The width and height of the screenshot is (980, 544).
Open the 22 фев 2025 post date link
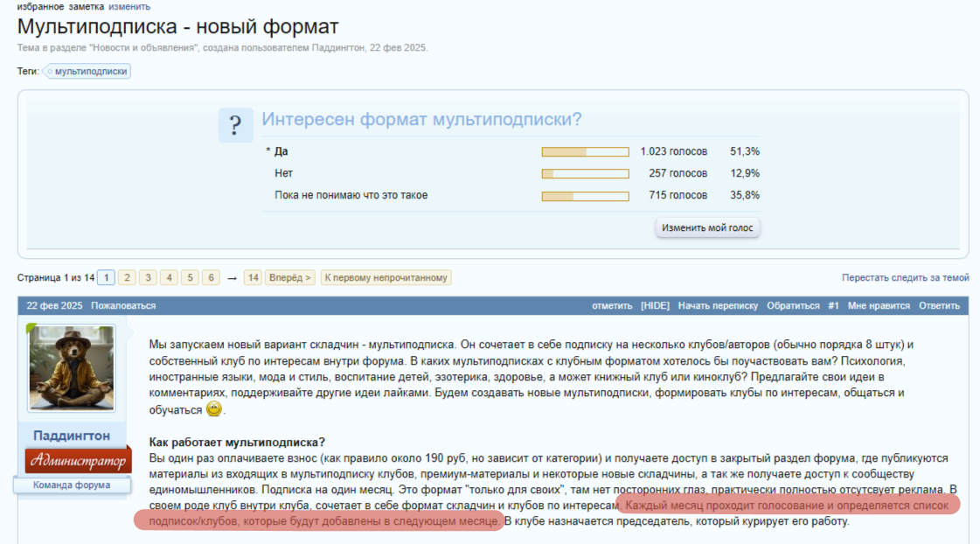(54, 306)
